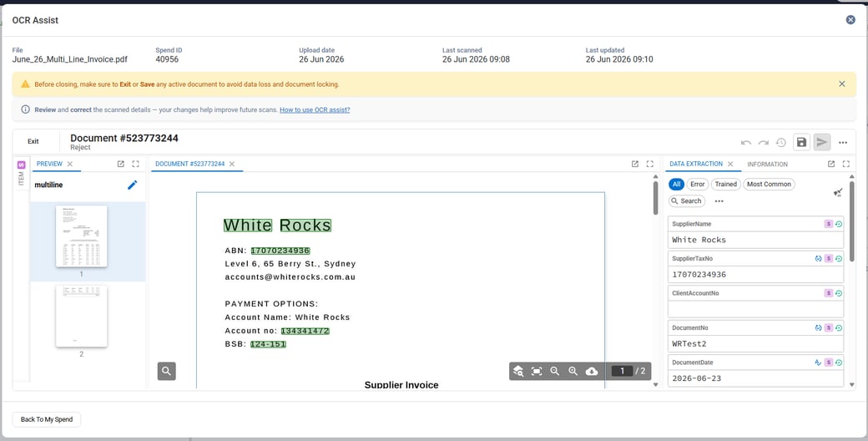
Task: Maximize the Data Extraction panel to fullscreen
Action: [845, 164]
